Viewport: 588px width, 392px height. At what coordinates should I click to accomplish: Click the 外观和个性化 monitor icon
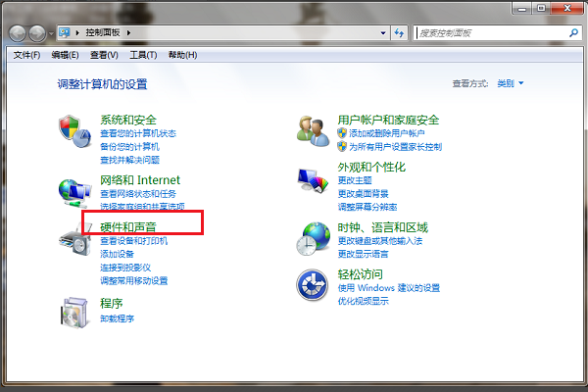313,180
